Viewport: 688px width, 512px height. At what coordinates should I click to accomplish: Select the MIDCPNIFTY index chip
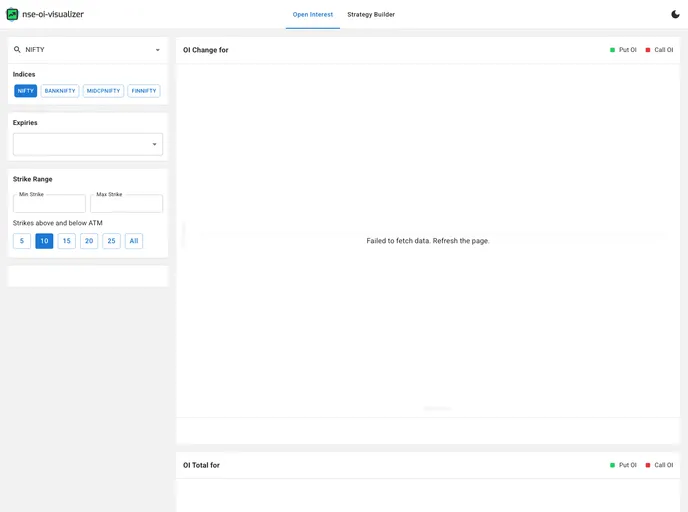pyautogui.click(x=103, y=91)
